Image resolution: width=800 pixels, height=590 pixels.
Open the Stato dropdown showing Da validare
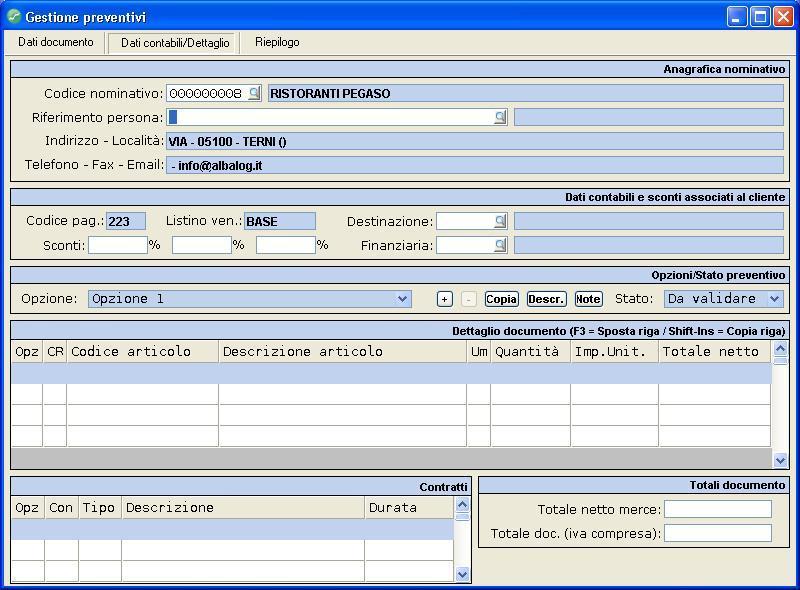774,299
